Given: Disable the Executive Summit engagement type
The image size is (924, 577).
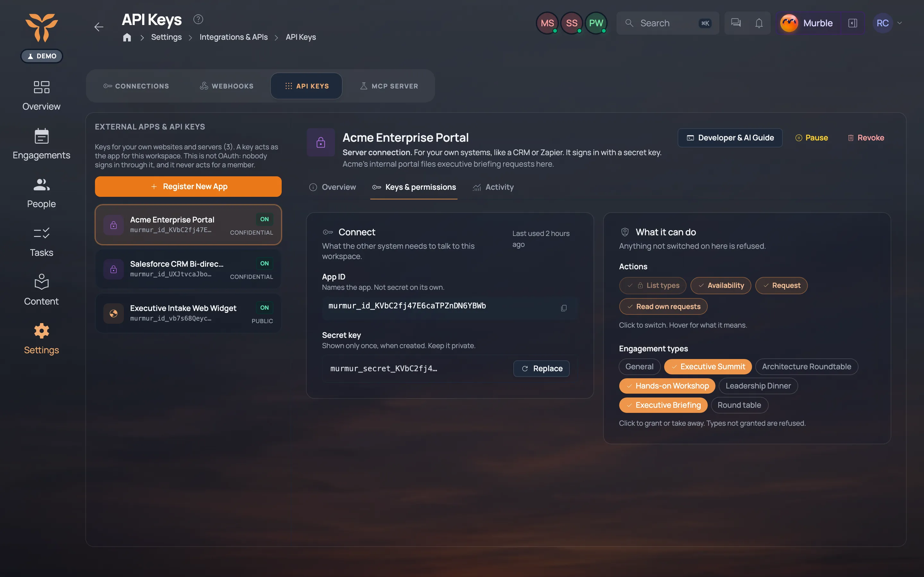Looking at the screenshot, I should (708, 367).
